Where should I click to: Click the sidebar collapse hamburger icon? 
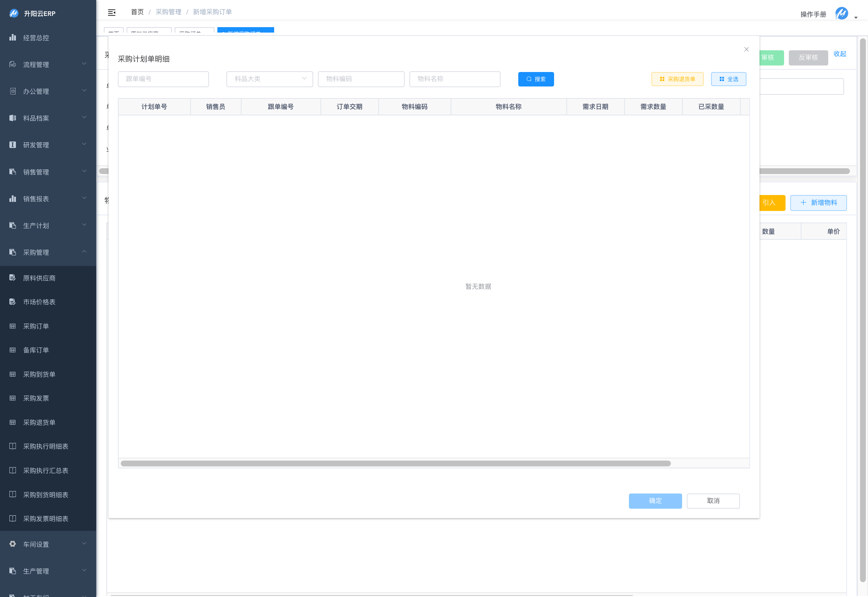pos(111,13)
